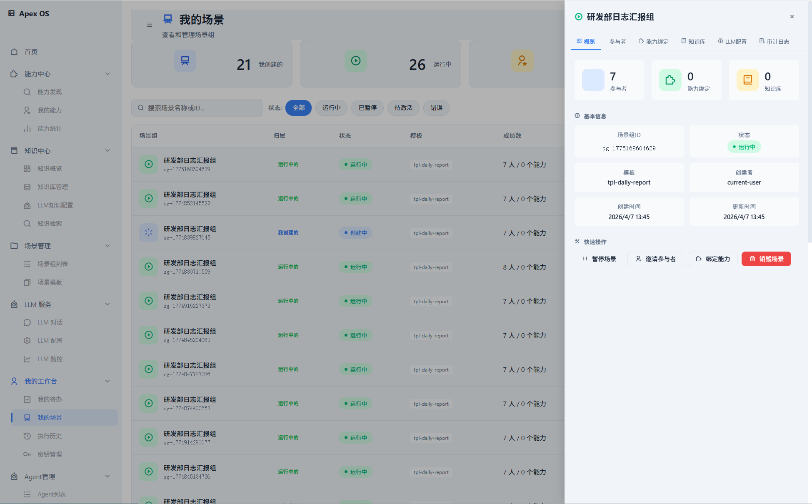Open the 审计日志 tab

click(774, 41)
